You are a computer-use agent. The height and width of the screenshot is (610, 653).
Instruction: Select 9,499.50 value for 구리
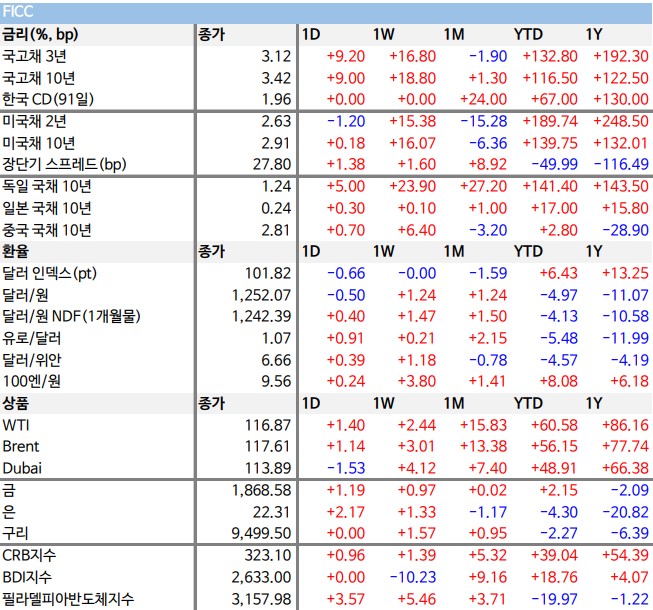261,533
